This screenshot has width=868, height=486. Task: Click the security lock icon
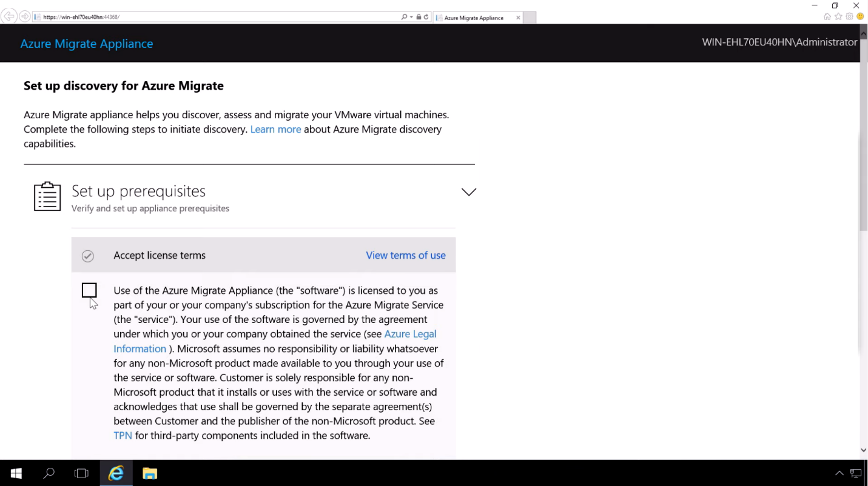point(419,17)
